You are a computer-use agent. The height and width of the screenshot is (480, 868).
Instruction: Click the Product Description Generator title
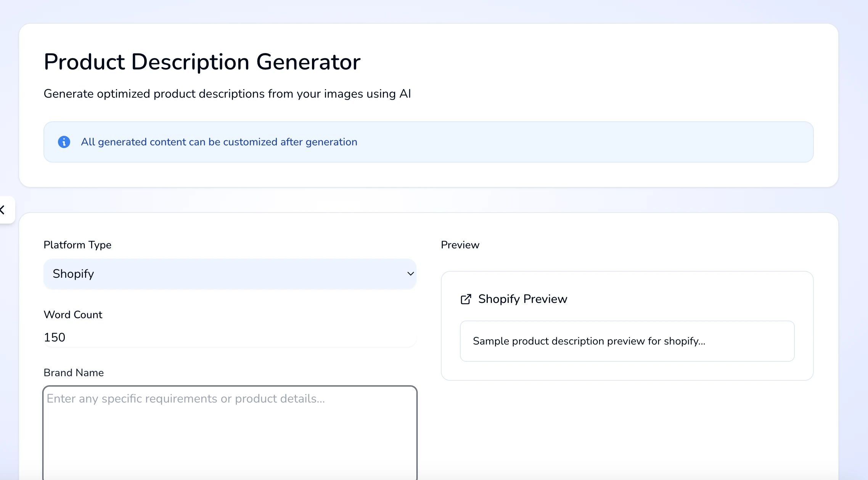point(202,62)
